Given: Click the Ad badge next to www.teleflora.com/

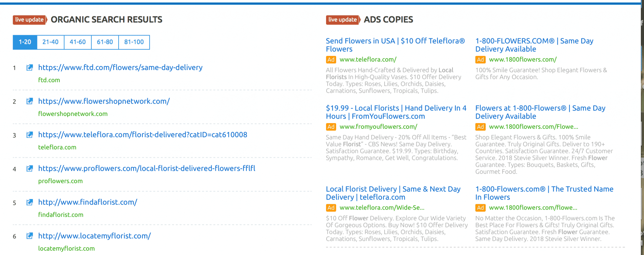Looking at the screenshot, I should click(331, 60).
